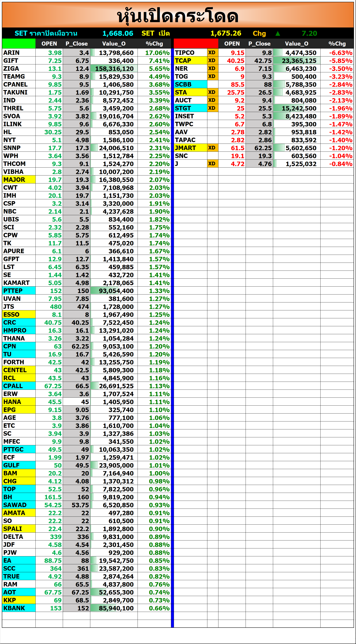Click the ZIGA value bar 158,316,120
Image resolution: width=356 pixels, height=644 pixels.
(x=114, y=68)
